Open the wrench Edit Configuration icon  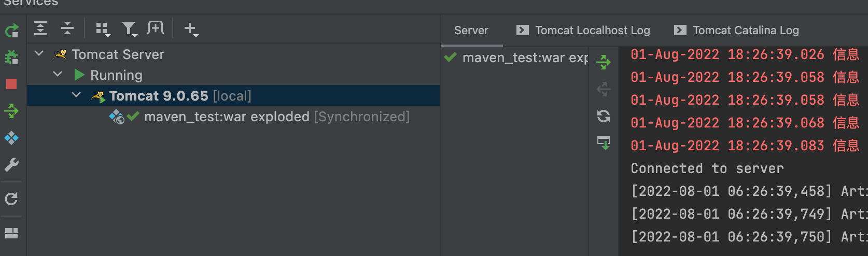pos(11,165)
